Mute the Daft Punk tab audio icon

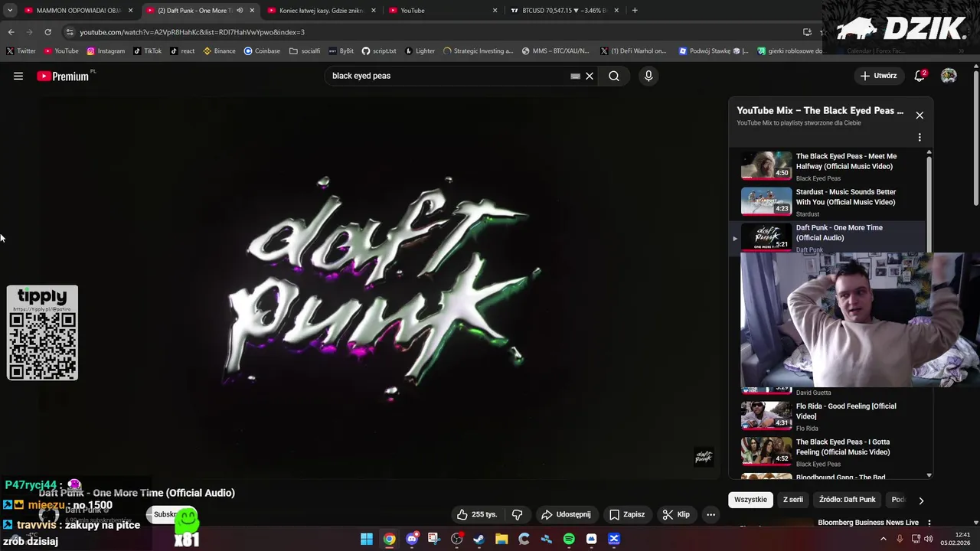(240, 11)
